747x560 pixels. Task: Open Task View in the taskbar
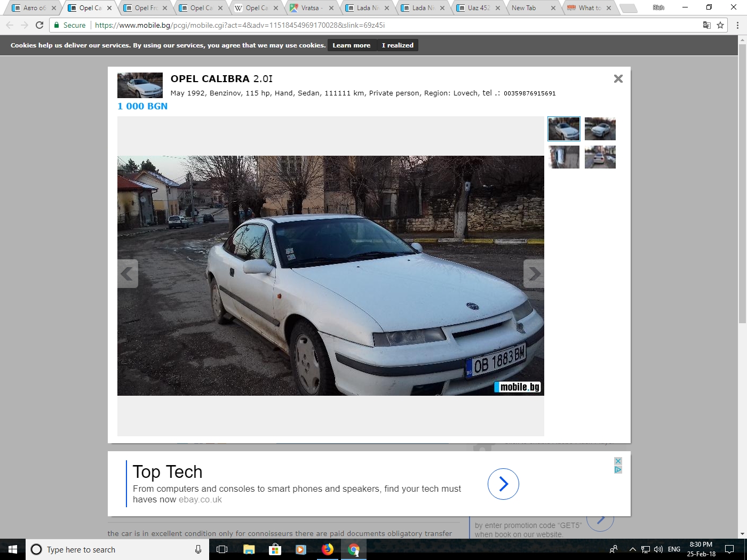pos(222,549)
